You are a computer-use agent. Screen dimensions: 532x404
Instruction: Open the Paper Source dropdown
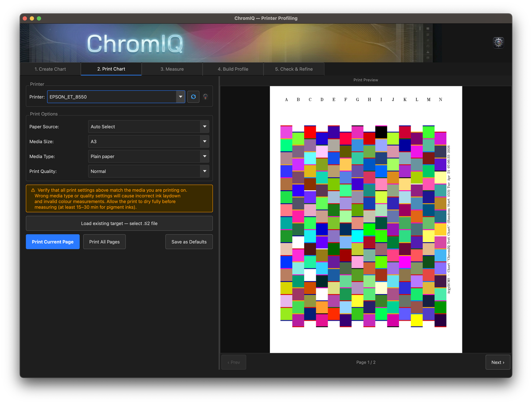[x=204, y=127]
